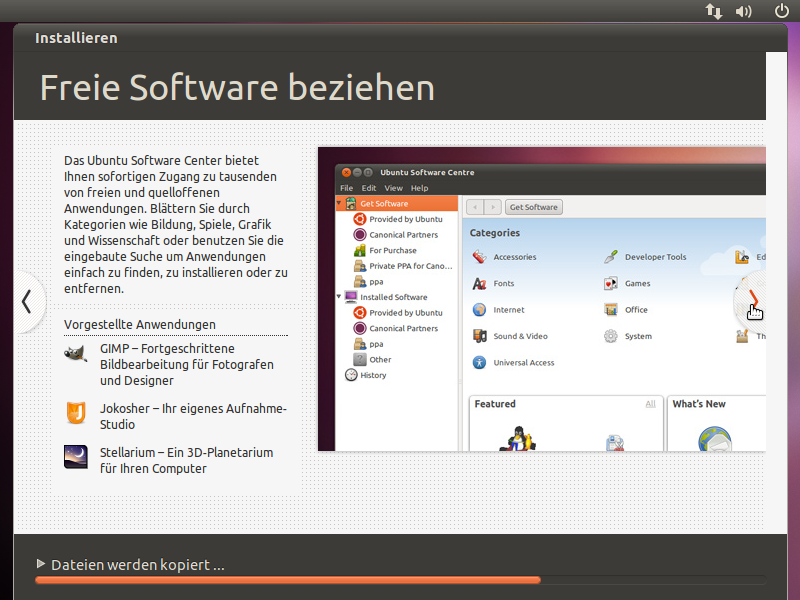Image resolution: width=800 pixels, height=600 pixels.
Task: Open the Developer Tools category icon
Action: 611,257
